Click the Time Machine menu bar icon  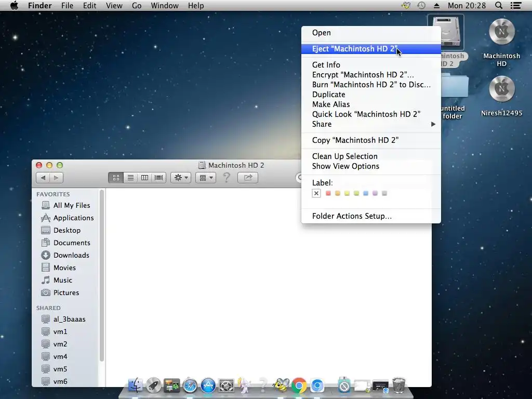point(421,5)
